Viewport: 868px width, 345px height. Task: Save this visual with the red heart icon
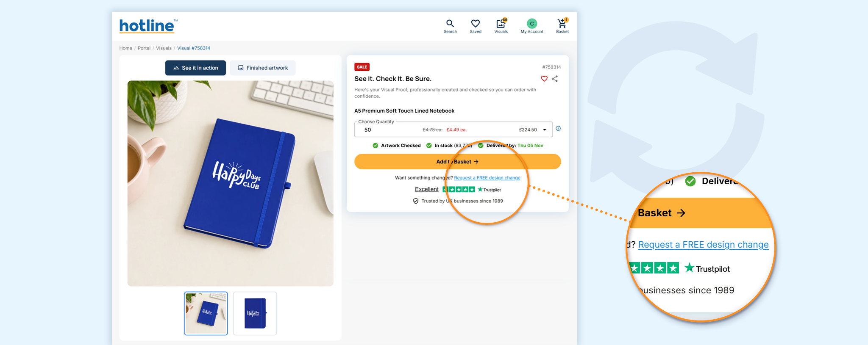[544, 79]
